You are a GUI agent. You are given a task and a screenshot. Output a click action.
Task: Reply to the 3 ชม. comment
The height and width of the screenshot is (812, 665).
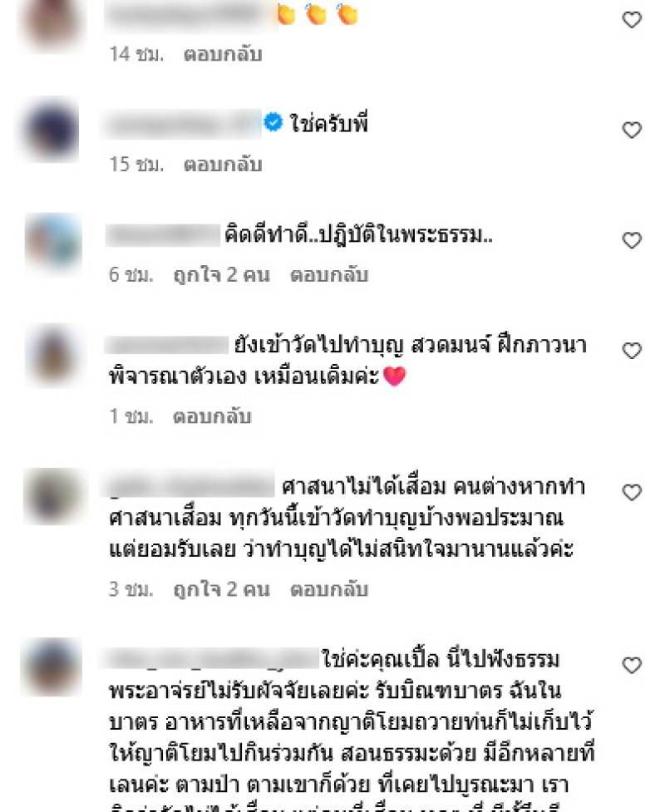pos(329,588)
